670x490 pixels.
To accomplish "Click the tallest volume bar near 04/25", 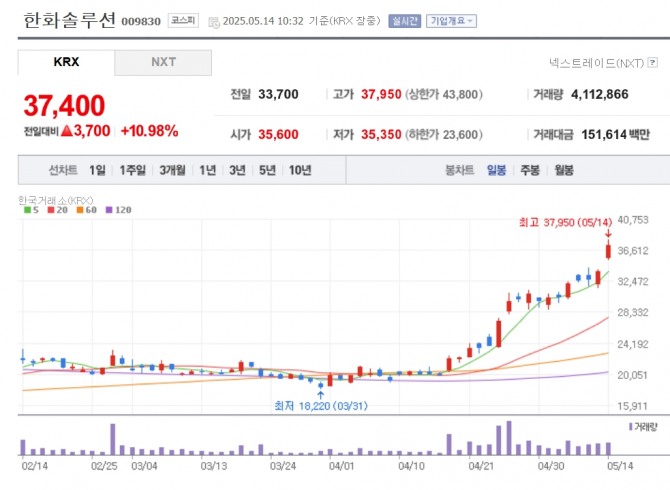I will pos(509,438).
